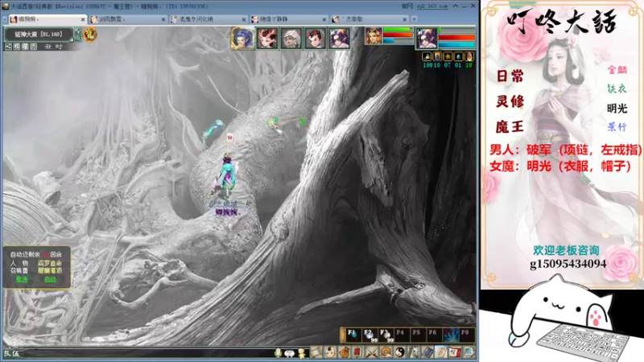Screen dimensions: 644x362
Task: Open the player character portrait at top right
Action: [427, 39]
